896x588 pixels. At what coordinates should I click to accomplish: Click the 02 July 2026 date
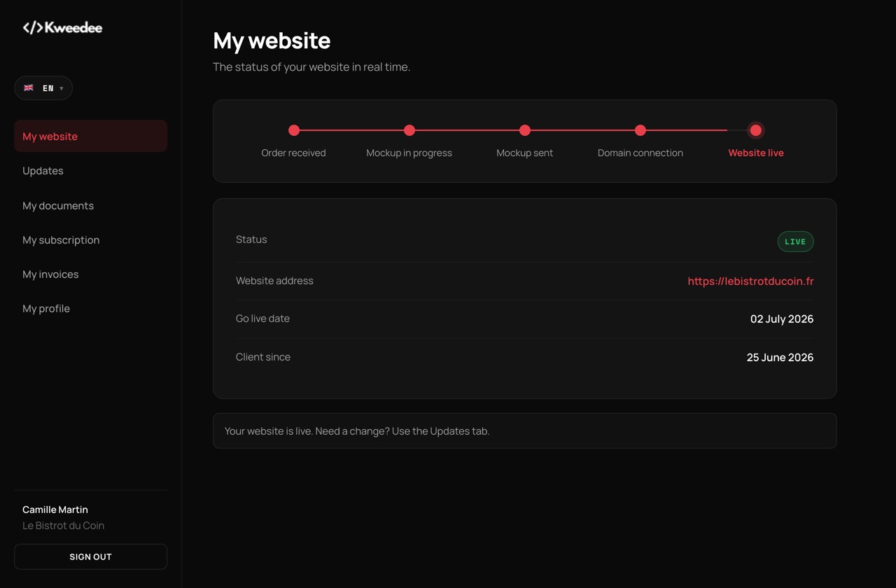tap(782, 318)
